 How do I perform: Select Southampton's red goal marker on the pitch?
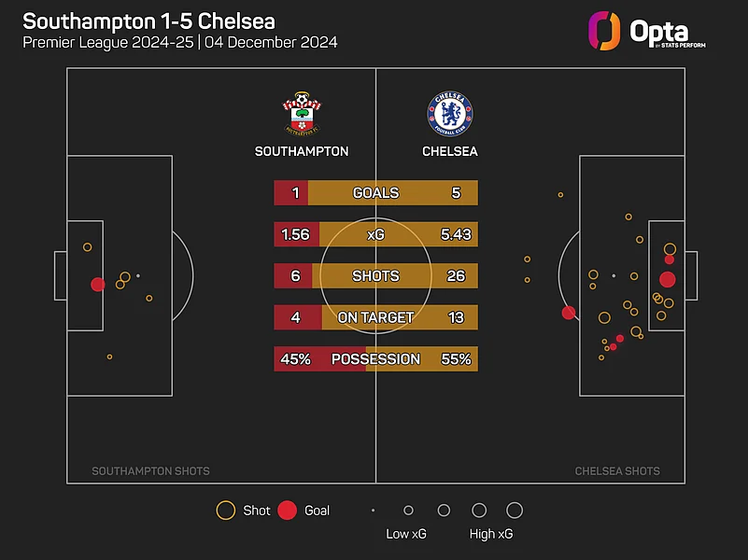97,285
